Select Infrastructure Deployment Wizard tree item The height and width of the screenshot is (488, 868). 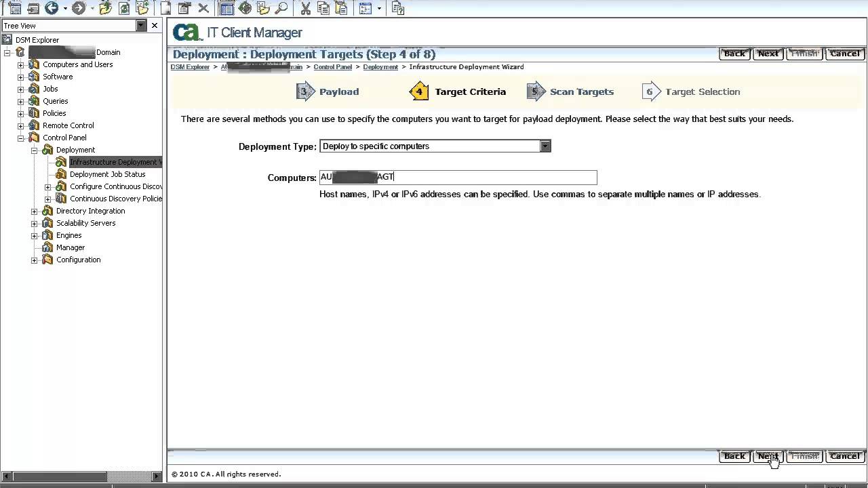coord(115,162)
